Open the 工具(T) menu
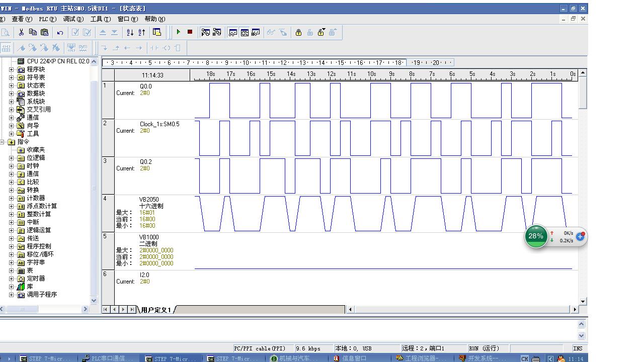This screenshot has width=644, height=362. [x=101, y=19]
